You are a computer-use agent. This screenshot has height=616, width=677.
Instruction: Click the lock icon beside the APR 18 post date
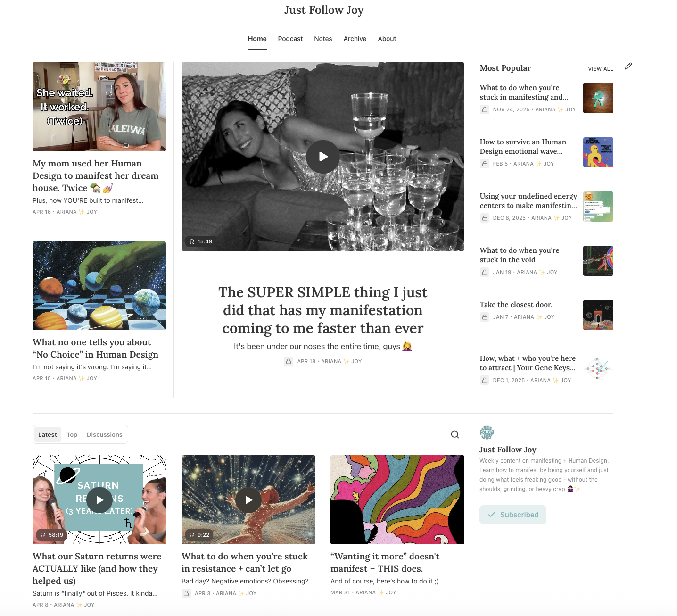(289, 361)
